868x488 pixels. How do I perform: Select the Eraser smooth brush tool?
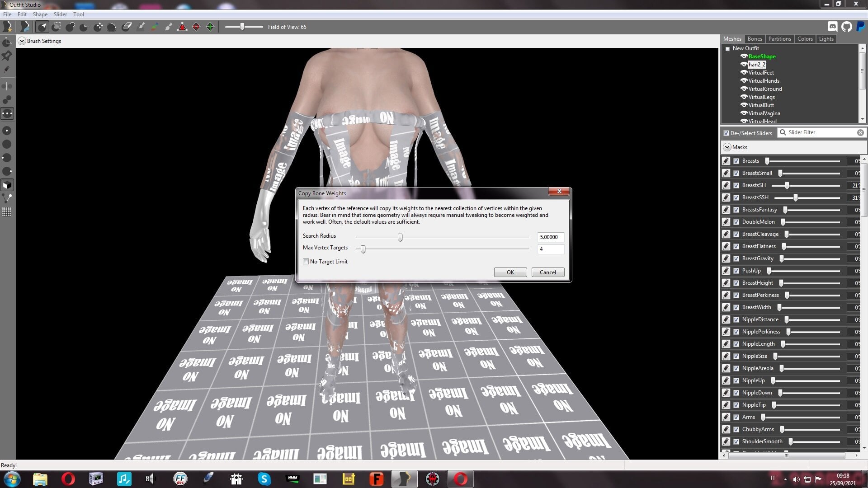[127, 27]
